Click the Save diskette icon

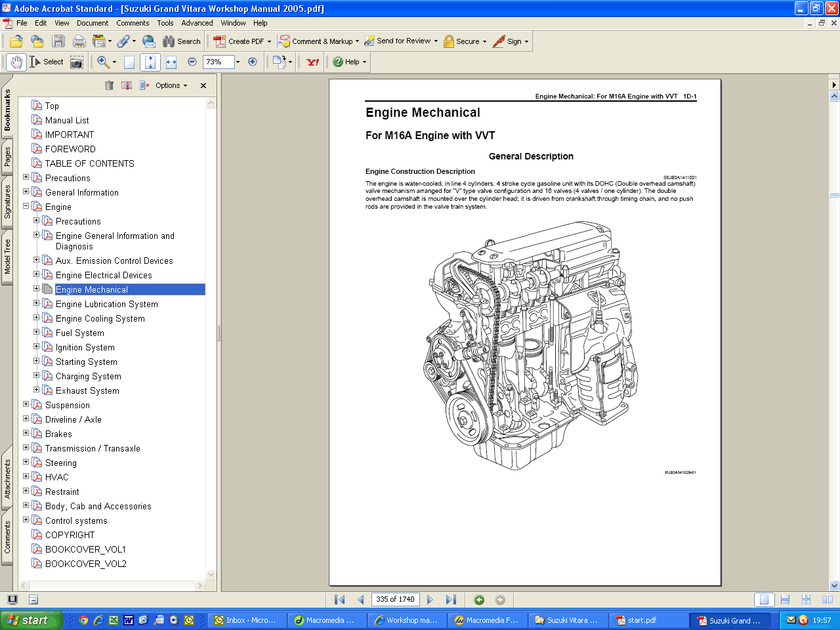58,41
